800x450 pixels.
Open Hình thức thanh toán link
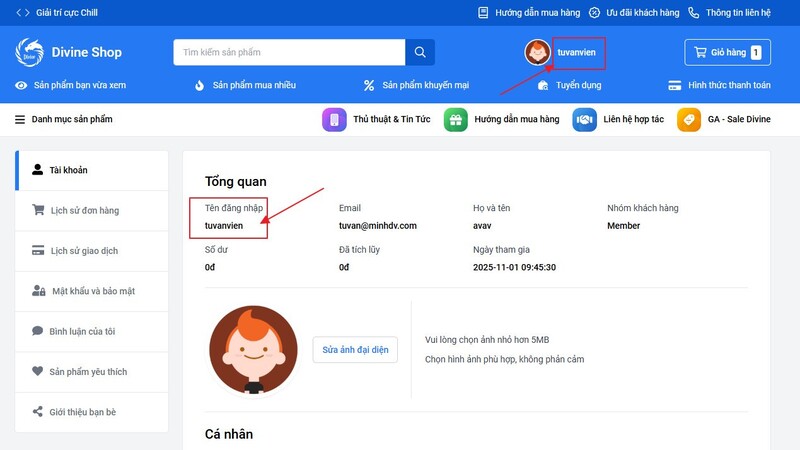tap(730, 85)
